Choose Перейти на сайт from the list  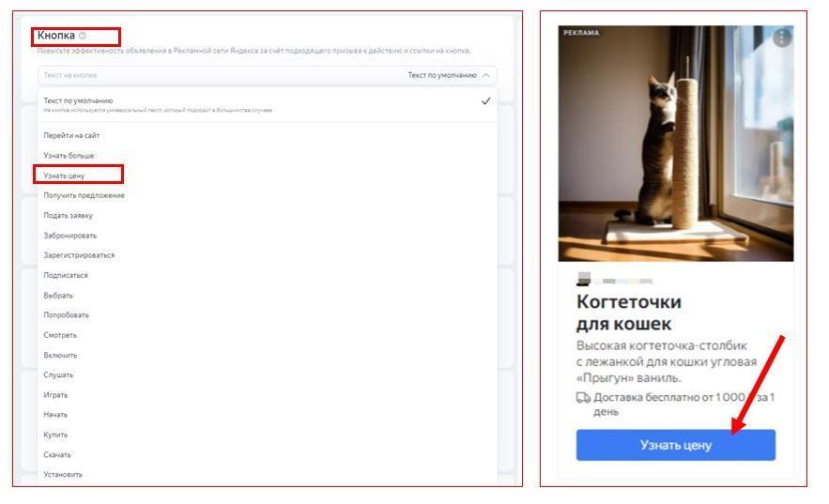tap(71, 136)
